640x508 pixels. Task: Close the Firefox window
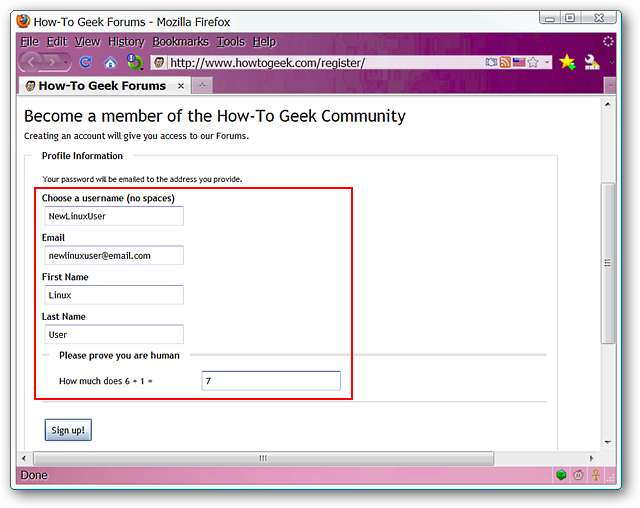pyautogui.click(x=599, y=18)
